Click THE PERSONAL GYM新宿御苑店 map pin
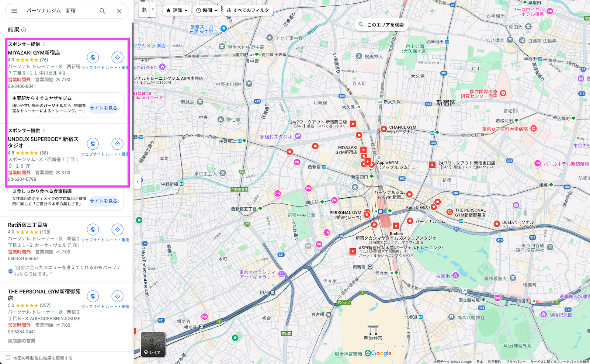The height and width of the screenshot is (364, 590). 450,212
